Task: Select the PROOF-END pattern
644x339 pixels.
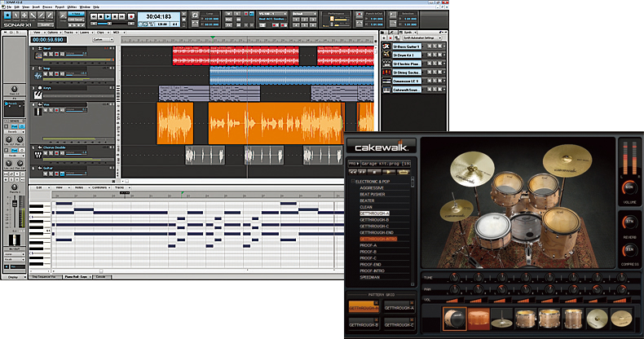Action: (370, 265)
